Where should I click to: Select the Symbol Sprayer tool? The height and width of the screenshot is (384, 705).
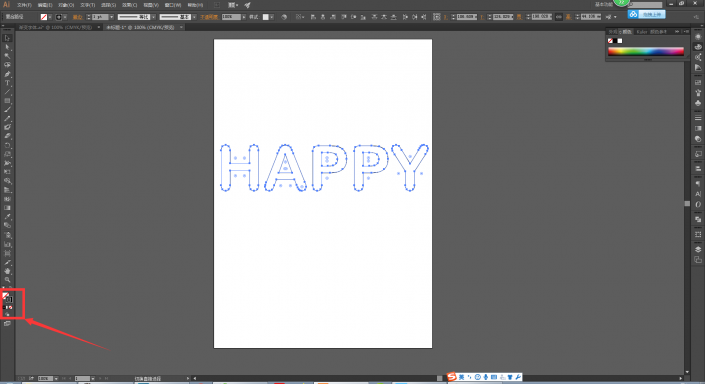pos(7,235)
